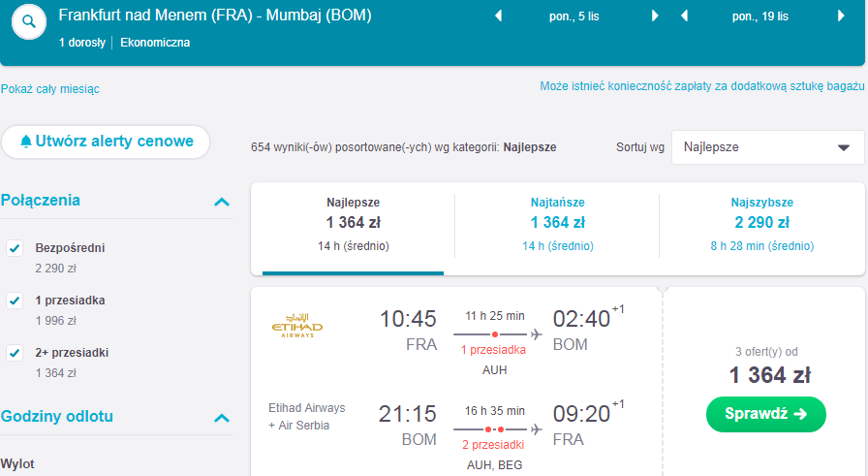Viewport: 868px width, 476px height.
Task: Click the magnifier search icon
Action: pos(29,21)
